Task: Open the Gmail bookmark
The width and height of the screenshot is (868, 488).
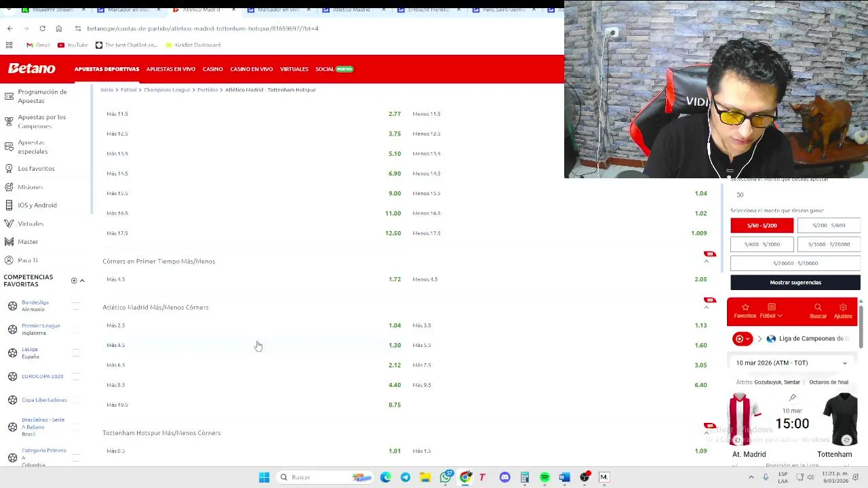Action: [38, 45]
